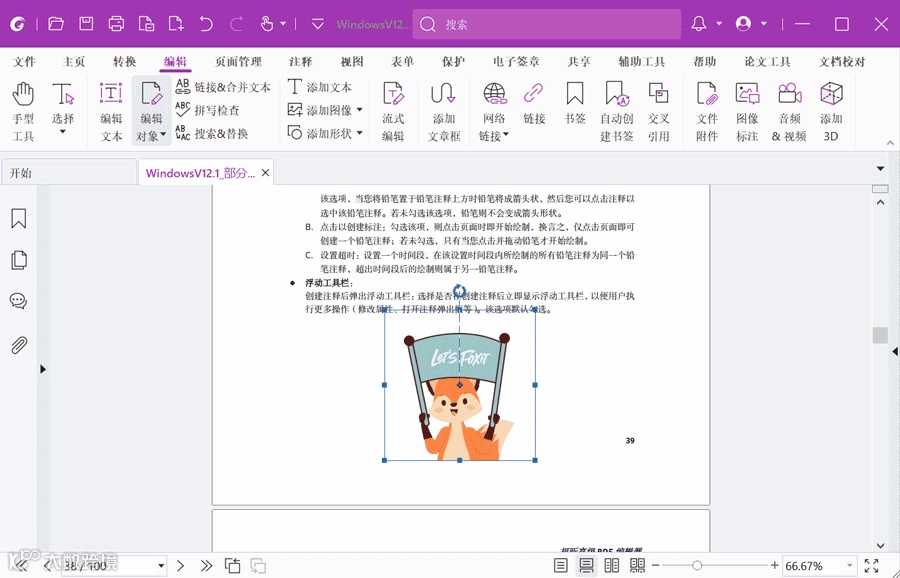Close the WindowsV12.1 document tab
Screen dimensions: 900x578
[265, 173]
